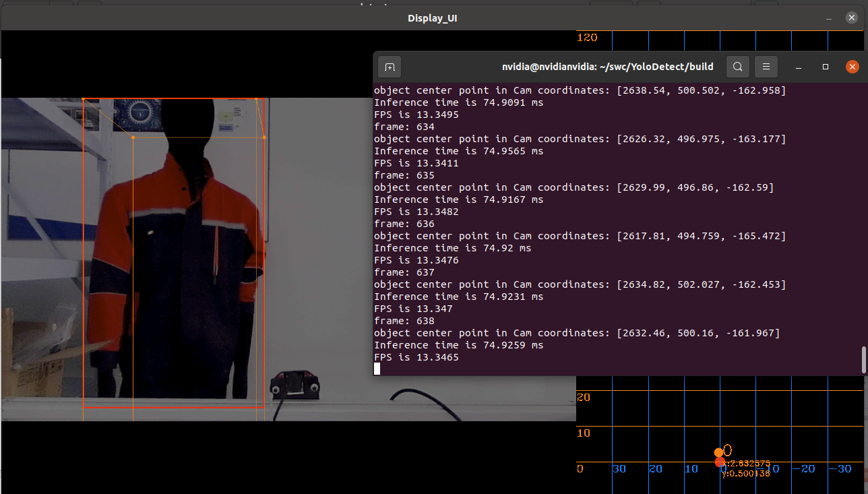Click the blue '-30' axis label
868x494 pixels.
(840, 468)
